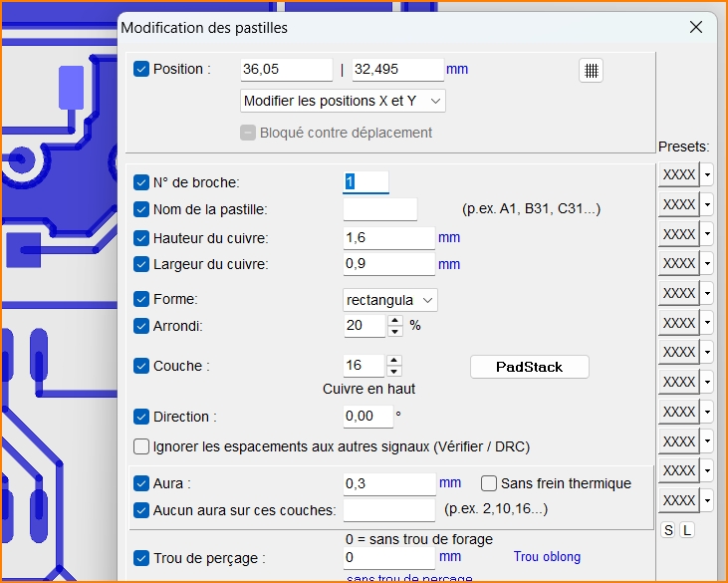728x583 pixels.
Task: Enable Ignorer les espacements aux autres signaux
Action: [x=141, y=446]
